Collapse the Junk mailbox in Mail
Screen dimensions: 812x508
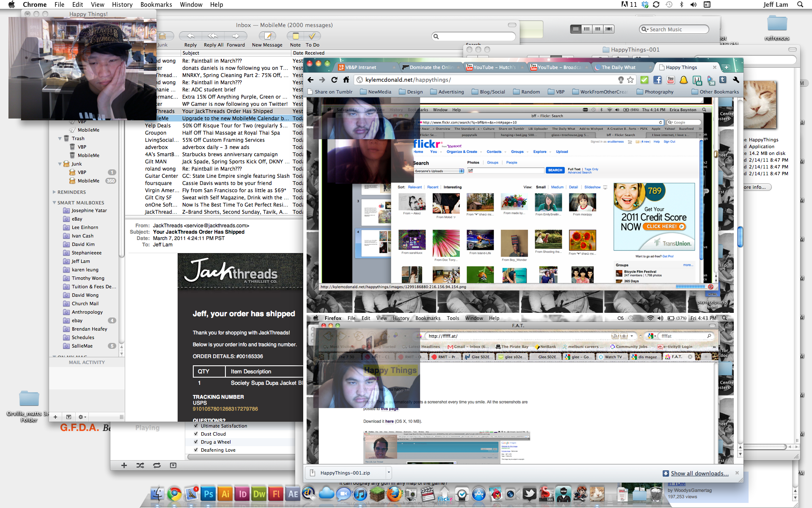point(60,164)
